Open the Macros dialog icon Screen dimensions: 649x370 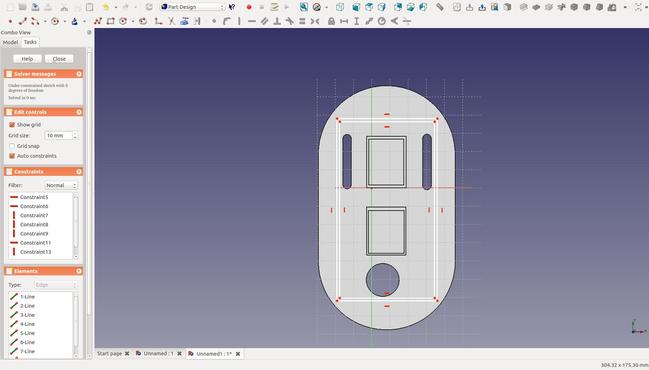pyautogui.click(x=274, y=7)
